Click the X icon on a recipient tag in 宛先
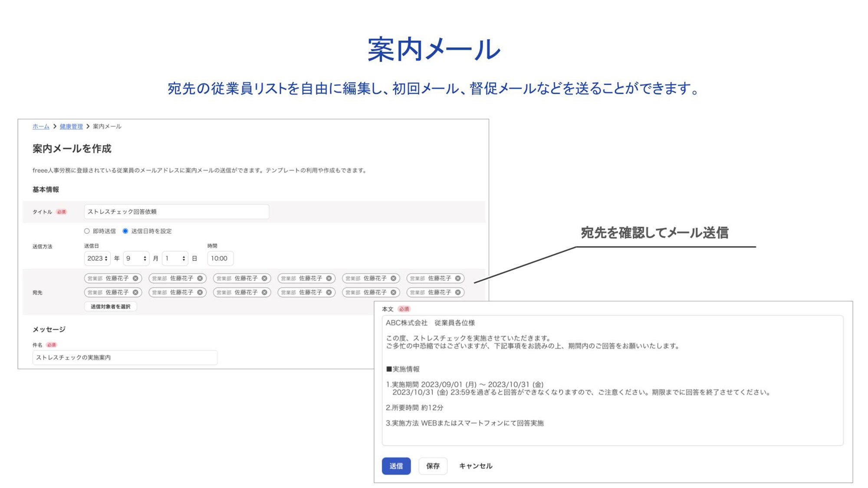Screen dimensions: 868x488 pos(200,278)
